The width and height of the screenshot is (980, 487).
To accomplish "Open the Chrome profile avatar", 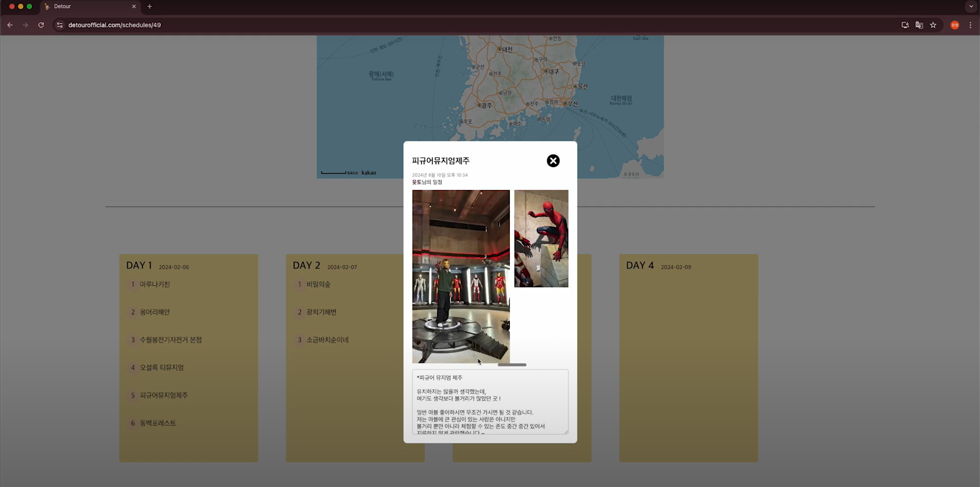I will 955,25.
